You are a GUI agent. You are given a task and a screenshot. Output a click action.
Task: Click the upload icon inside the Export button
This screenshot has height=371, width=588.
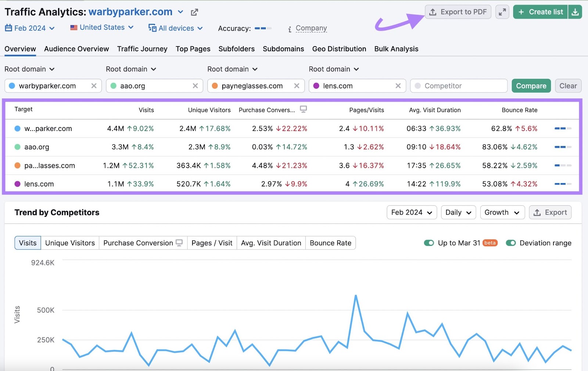tap(537, 212)
